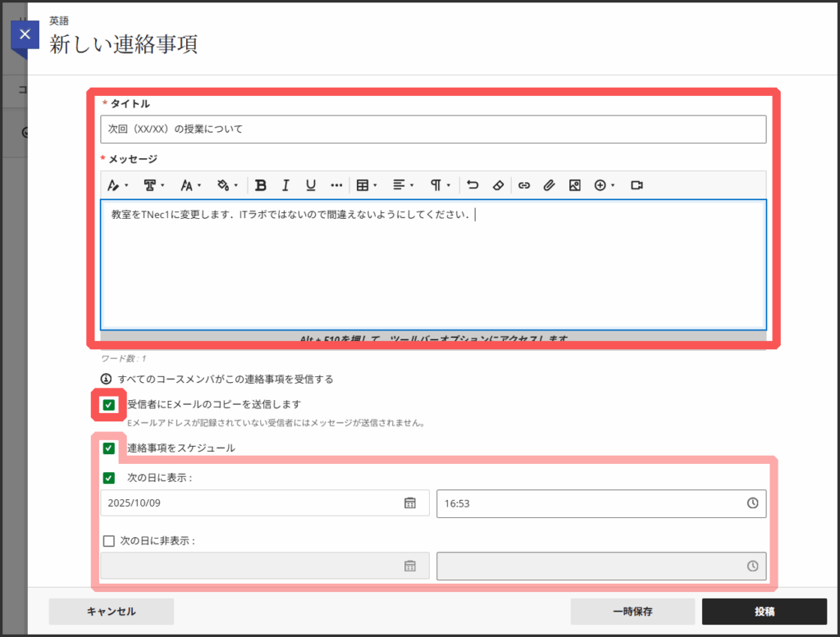Apply italic formatting to message text
This screenshot has height=637, width=840.
pyautogui.click(x=285, y=185)
